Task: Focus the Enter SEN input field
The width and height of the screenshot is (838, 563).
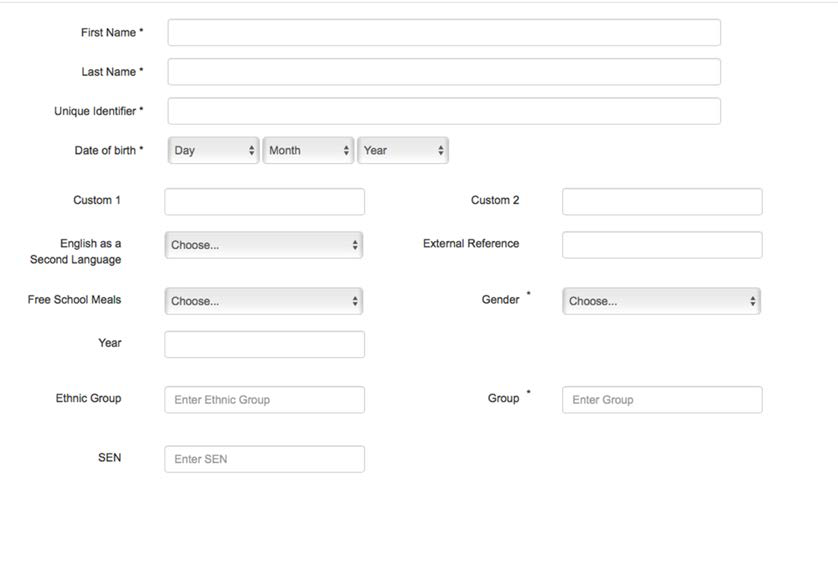Action: pyautogui.click(x=265, y=459)
